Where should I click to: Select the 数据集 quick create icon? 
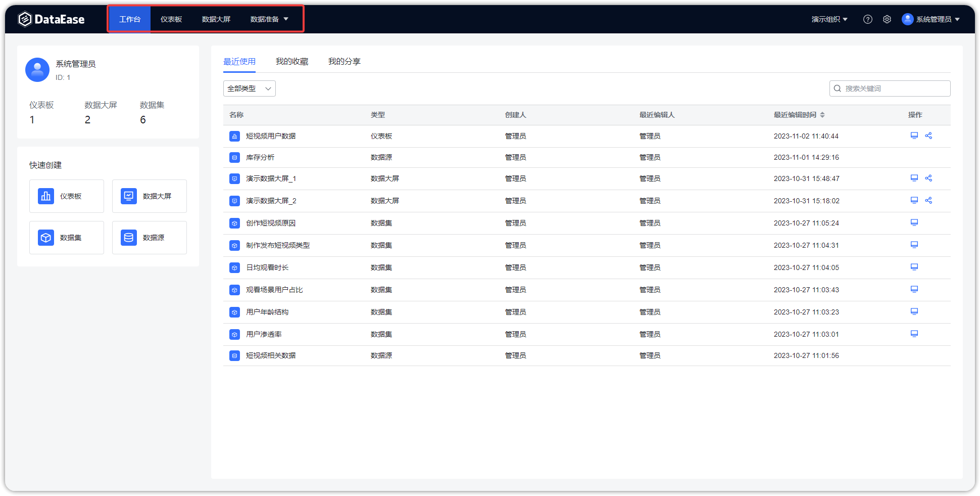(x=46, y=238)
